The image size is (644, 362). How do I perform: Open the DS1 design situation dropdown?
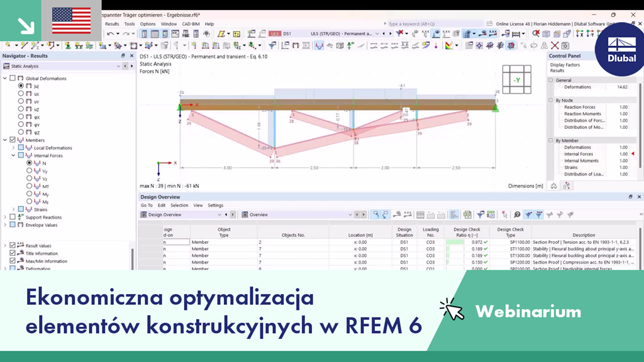pos(377,34)
